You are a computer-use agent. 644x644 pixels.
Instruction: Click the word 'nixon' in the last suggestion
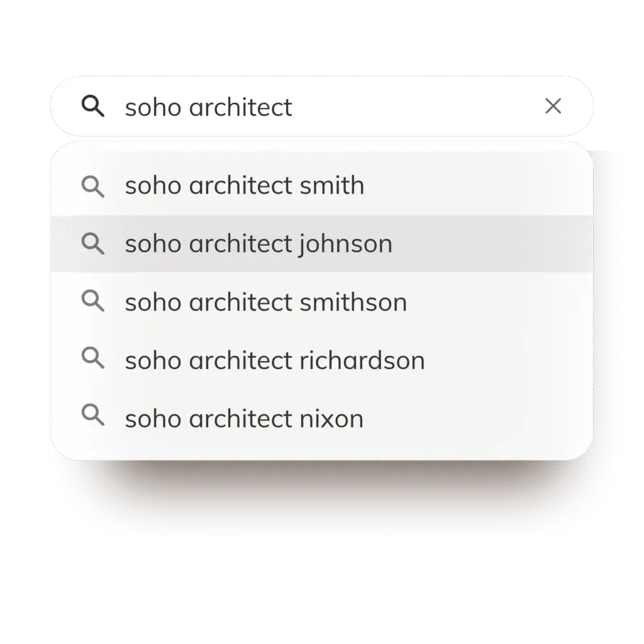click(331, 419)
